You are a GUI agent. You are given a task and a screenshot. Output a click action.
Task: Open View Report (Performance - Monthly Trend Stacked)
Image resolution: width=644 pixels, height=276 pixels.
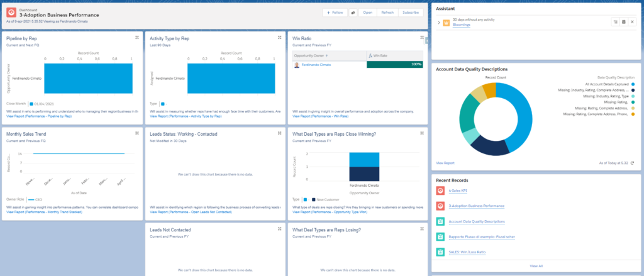point(45,212)
